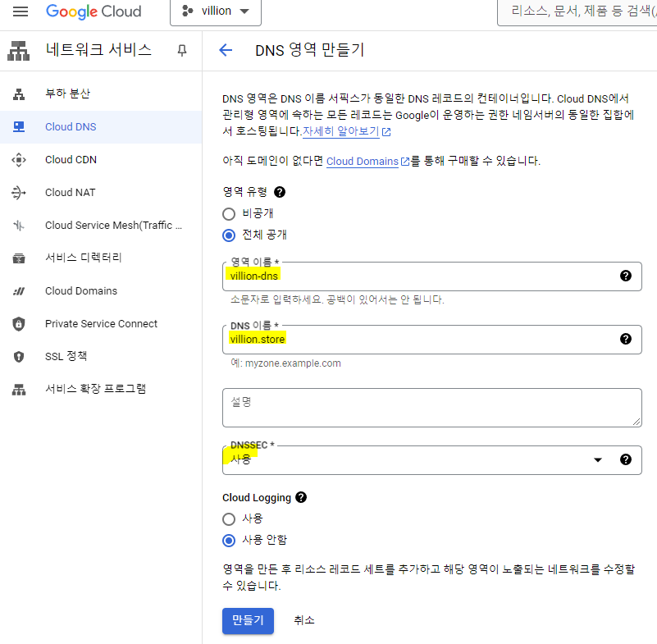This screenshot has width=657, height=644.
Task: Go back using the blue arrow
Action: click(226, 50)
